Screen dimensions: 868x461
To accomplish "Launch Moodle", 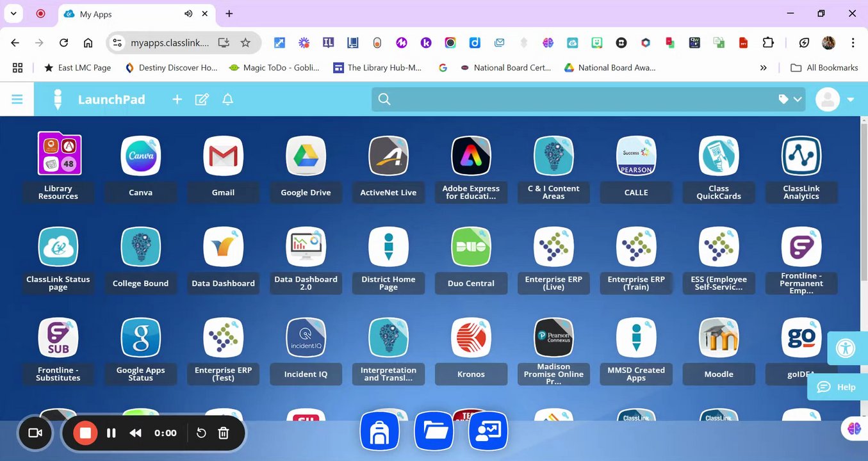I will click(719, 337).
